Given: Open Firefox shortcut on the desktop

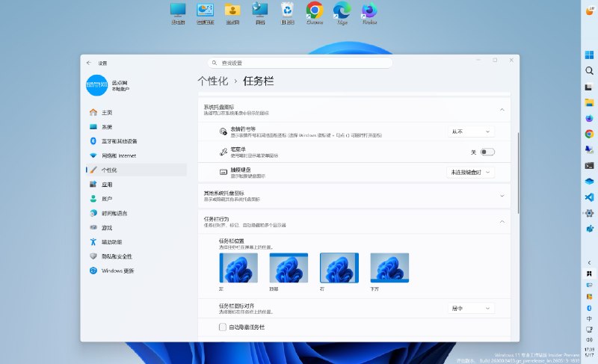Looking at the screenshot, I should point(369,13).
